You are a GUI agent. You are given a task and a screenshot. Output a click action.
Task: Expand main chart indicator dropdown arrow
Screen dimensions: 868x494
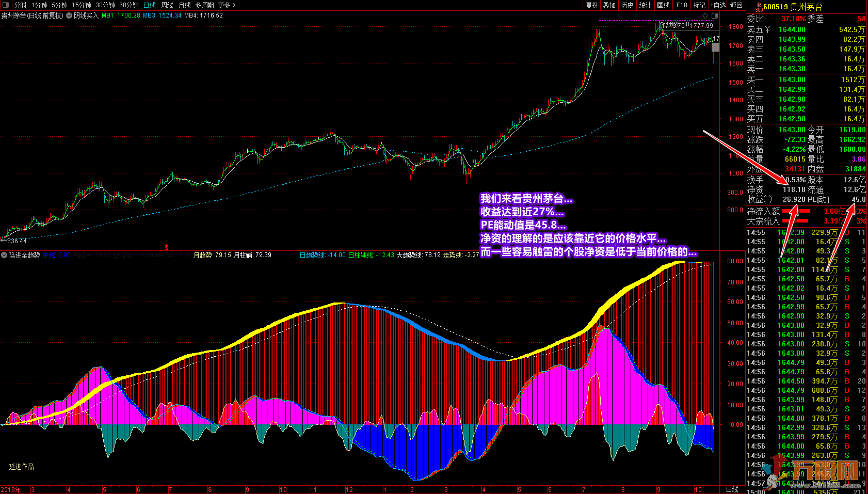tap(69, 15)
